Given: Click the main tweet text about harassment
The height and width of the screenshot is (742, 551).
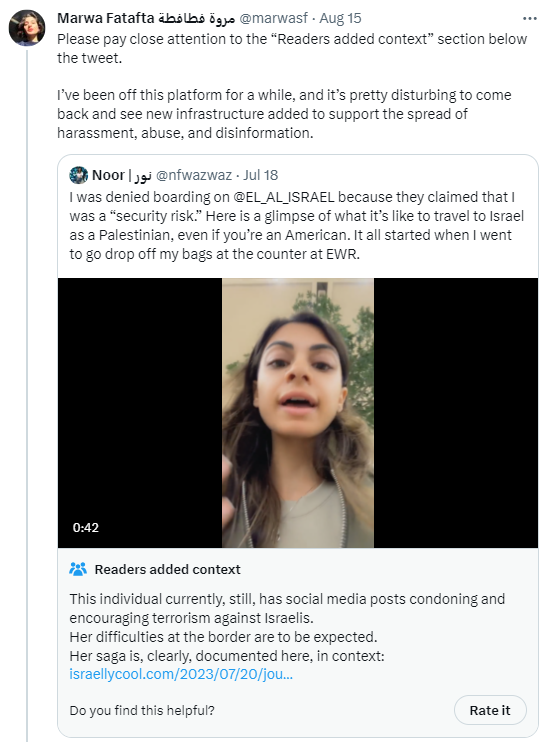Looking at the screenshot, I should 284,114.
